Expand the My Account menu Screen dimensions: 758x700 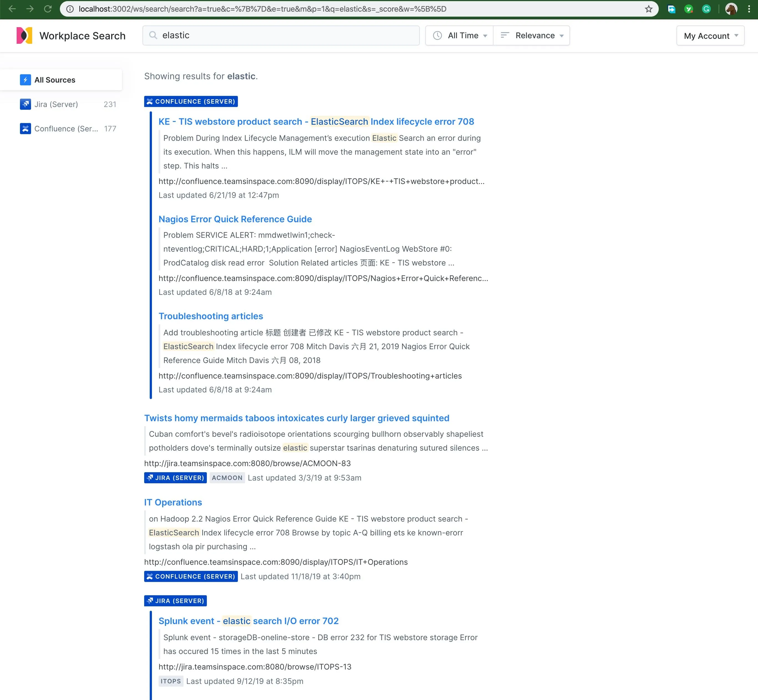click(x=710, y=36)
